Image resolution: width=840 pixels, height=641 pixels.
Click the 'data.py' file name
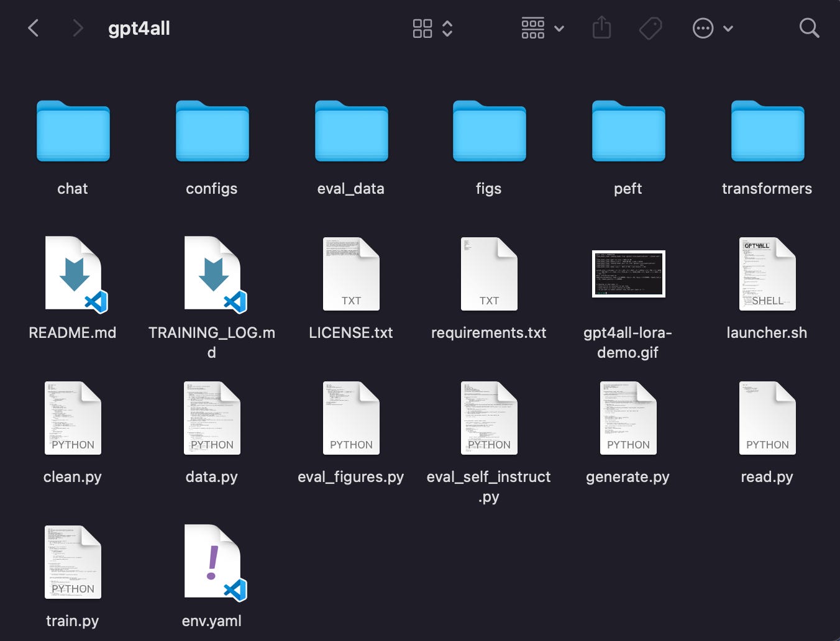[212, 477]
